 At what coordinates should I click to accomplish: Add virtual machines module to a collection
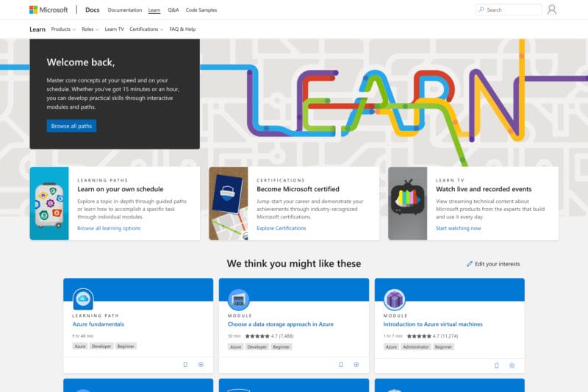click(x=512, y=365)
